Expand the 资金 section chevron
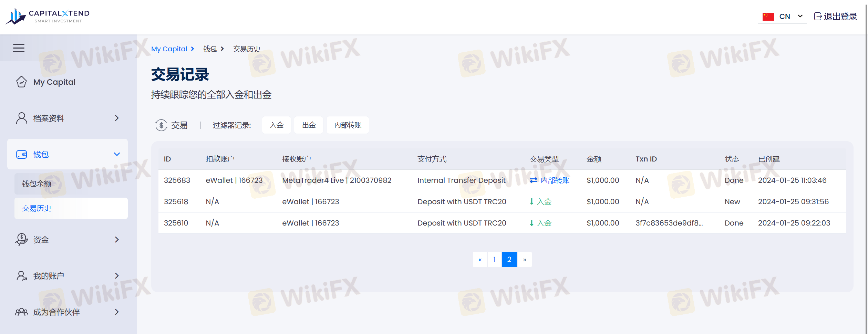Screen dimensions: 868x334 coord(117,239)
